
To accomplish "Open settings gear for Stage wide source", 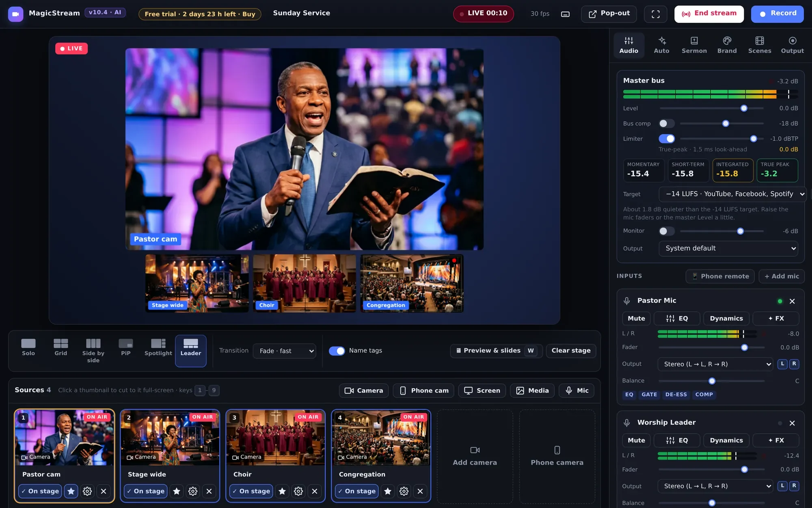I will point(193,491).
